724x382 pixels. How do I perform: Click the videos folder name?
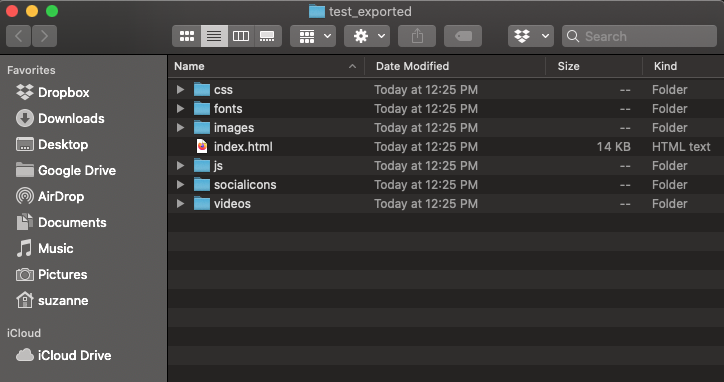pyautogui.click(x=232, y=204)
